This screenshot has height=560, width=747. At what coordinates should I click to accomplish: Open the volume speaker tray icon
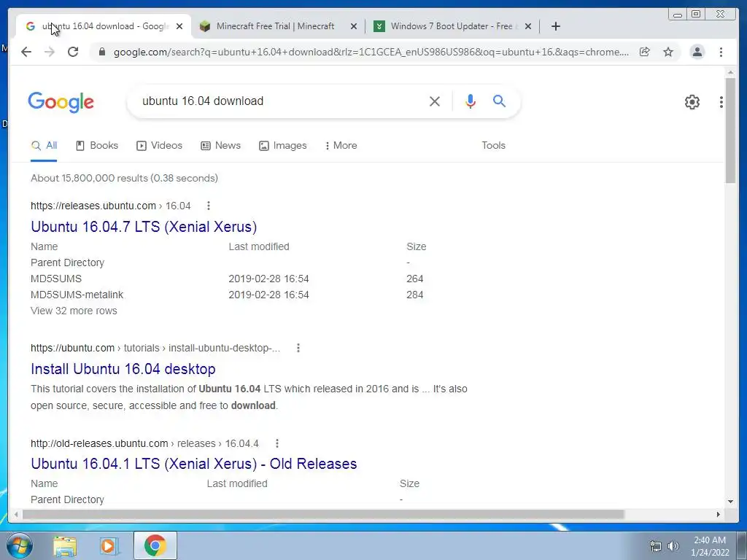coord(673,546)
